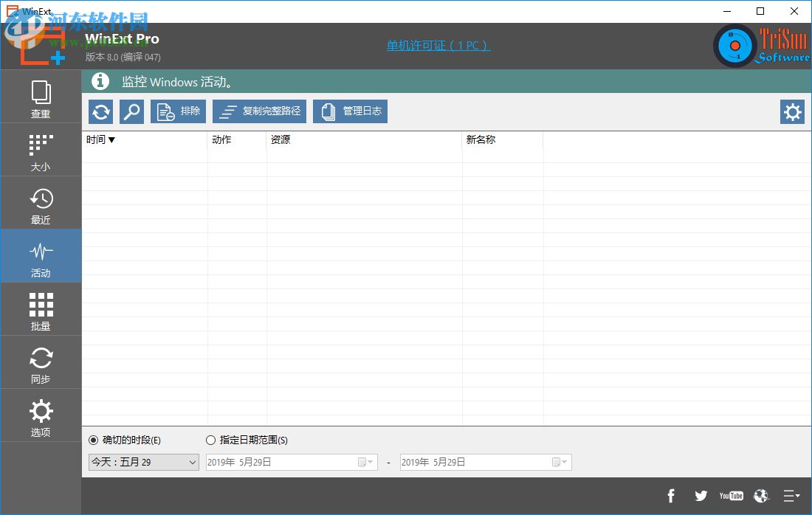Click the refresh icon in toolbar
The width and height of the screenshot is (812, 515).
coord(100,111)
